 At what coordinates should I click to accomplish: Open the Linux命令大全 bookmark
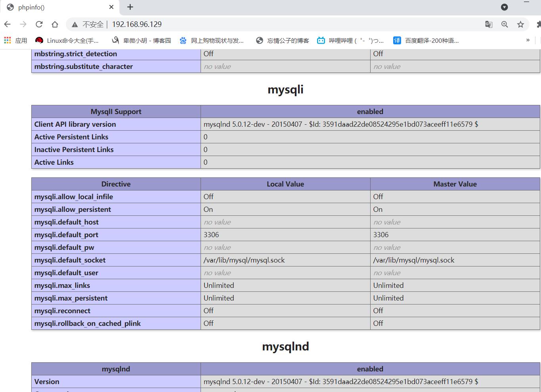(67, 40)
